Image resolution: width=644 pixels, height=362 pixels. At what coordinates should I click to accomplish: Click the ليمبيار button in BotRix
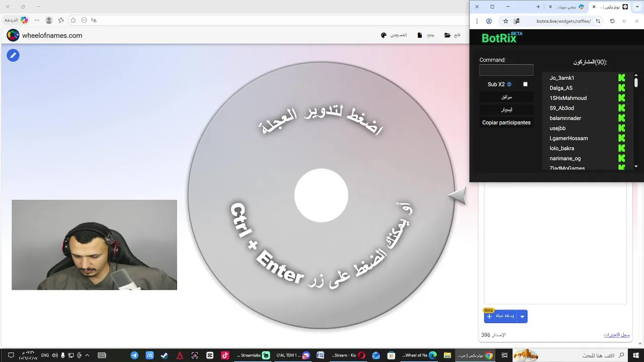click(x=506, y=110)
